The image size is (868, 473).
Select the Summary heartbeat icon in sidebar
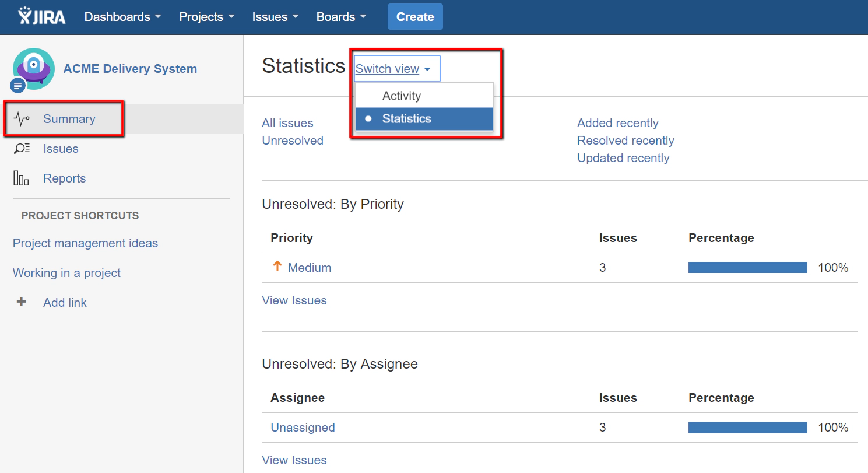[22, 118]
